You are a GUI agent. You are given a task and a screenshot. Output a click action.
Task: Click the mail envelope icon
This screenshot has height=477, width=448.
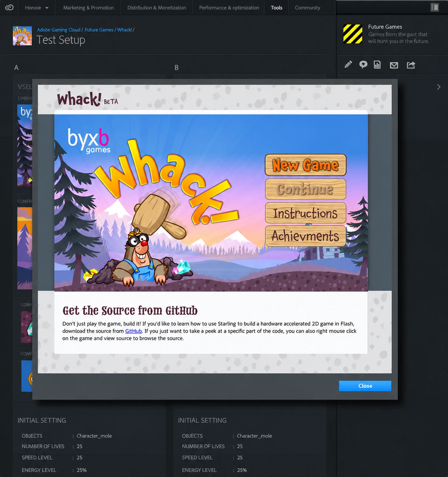click(394, 65)
